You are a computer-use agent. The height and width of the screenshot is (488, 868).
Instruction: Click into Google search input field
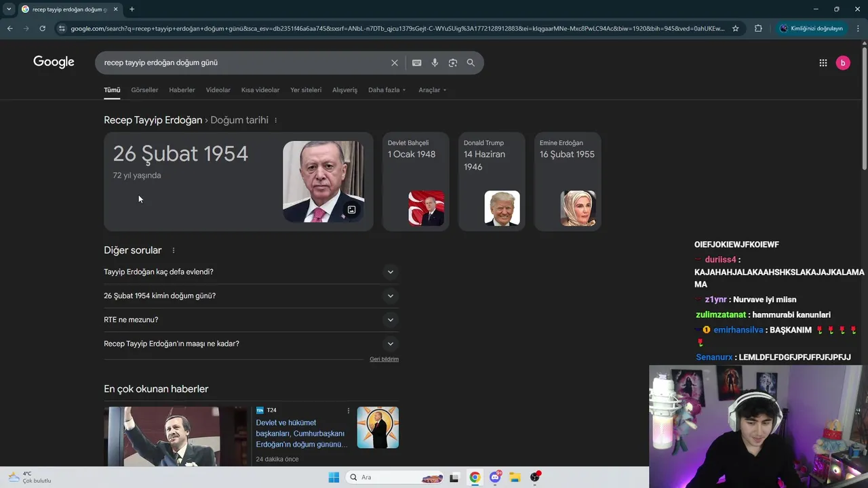244,62
